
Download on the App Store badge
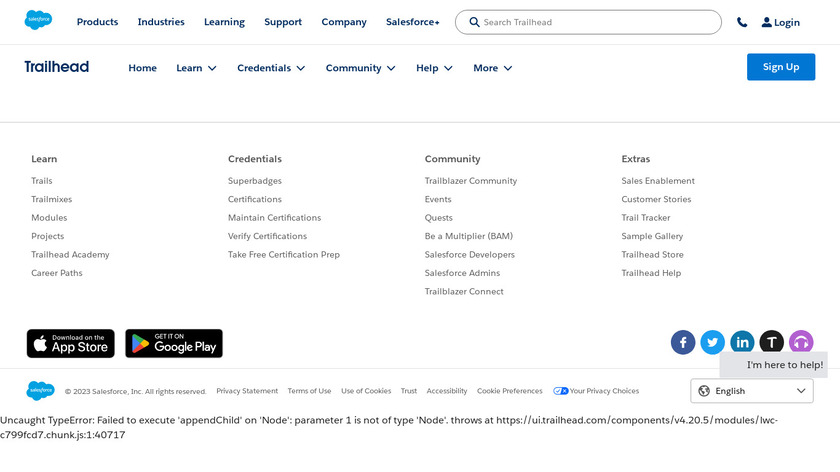(x=70, y=343)
